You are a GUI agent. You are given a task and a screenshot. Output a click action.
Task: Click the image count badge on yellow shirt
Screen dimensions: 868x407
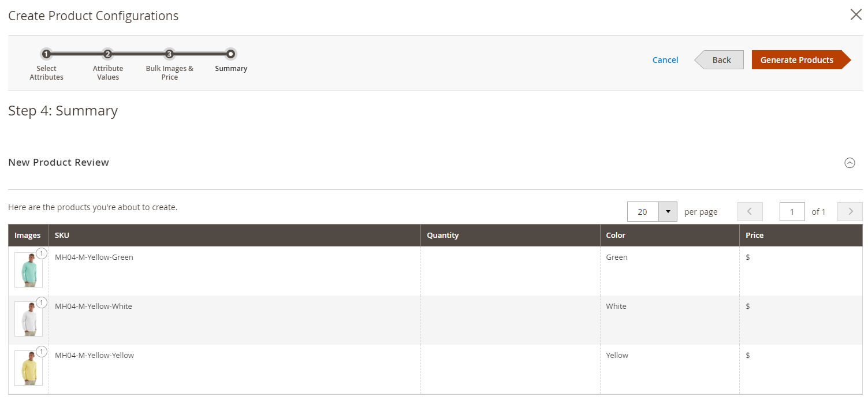pos(42,352)
